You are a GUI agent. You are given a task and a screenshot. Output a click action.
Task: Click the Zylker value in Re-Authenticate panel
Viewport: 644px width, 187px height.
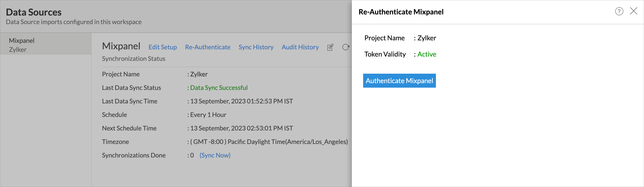[426, 38]
